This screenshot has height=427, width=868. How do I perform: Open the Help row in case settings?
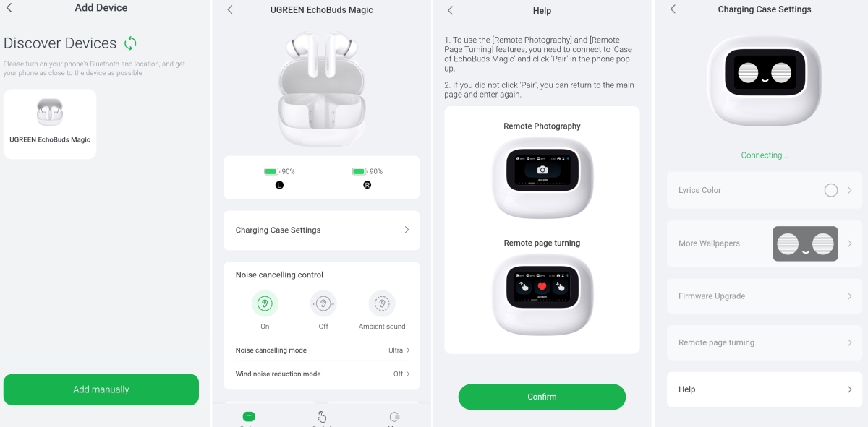[764, 389]
